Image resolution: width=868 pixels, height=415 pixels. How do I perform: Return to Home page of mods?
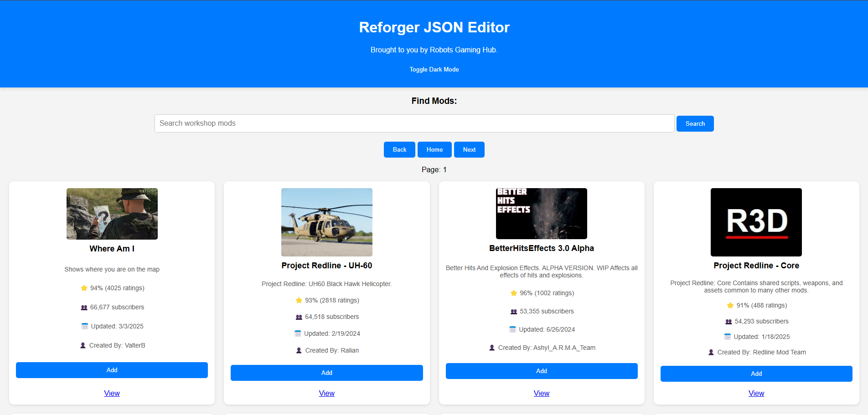click(434, 149)
